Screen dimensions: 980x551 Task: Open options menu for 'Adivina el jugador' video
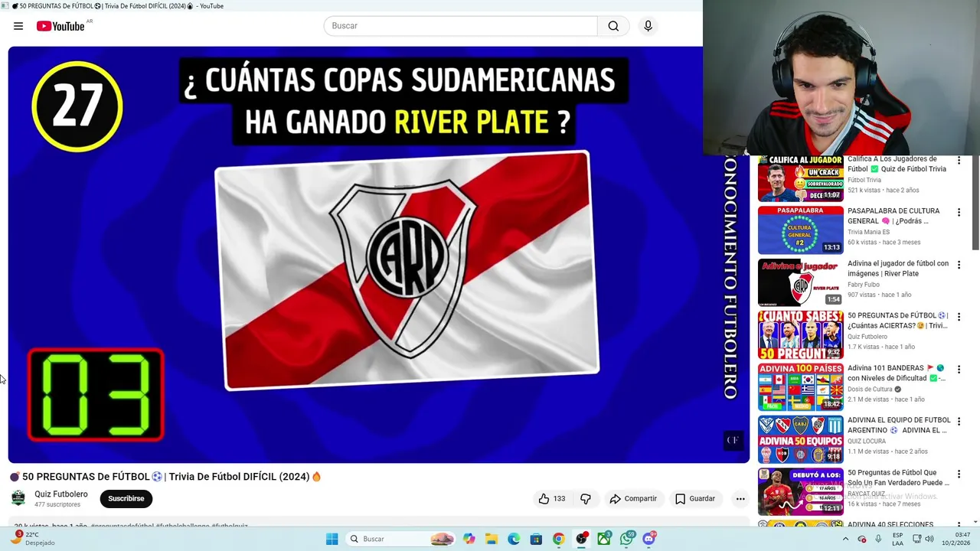[x=959, y=264]
